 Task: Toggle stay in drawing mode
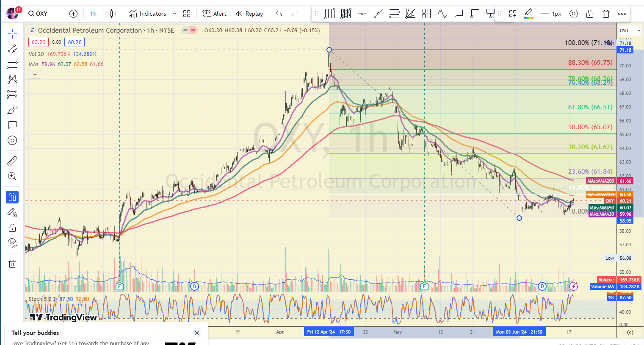[x=12, y=212]
